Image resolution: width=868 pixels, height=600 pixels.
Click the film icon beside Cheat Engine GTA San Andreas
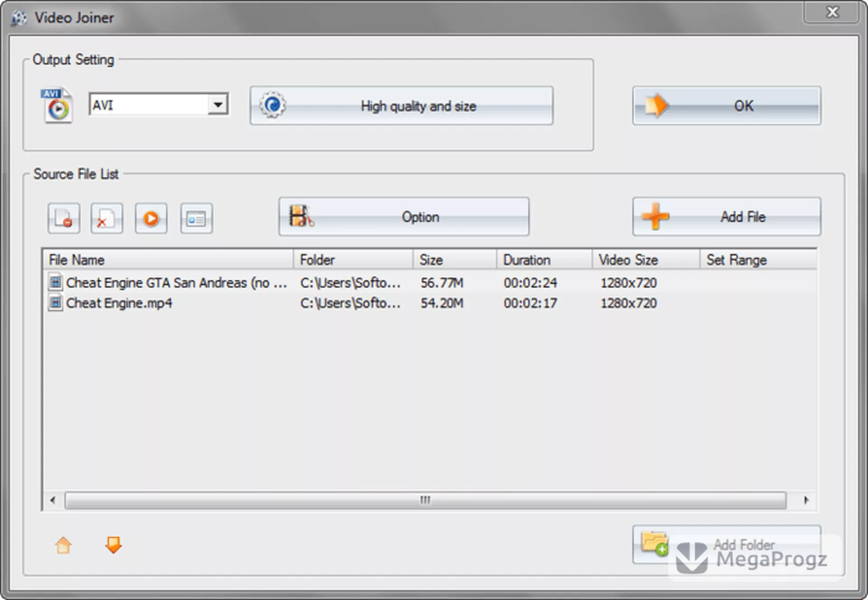[55, 283]
